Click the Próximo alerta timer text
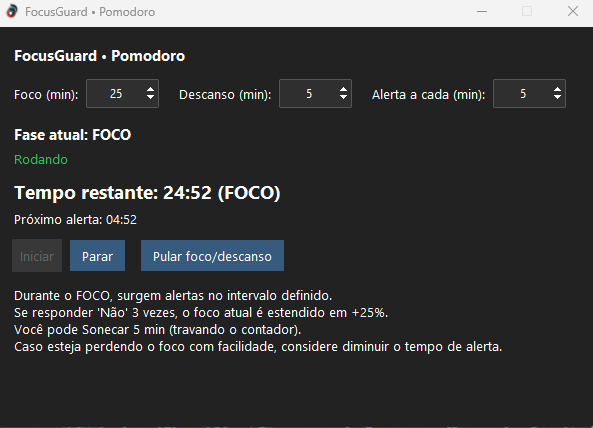The image size is (593, 428). pos(75,220)
